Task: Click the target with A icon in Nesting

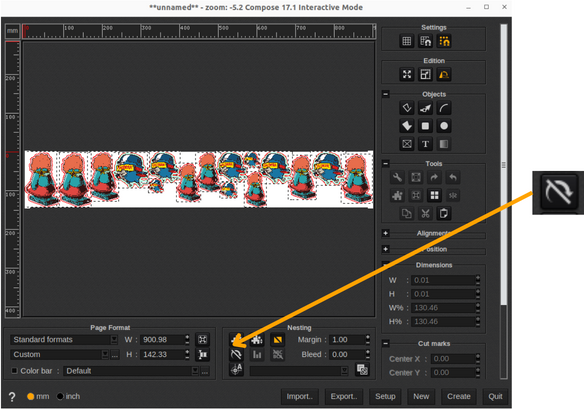Action: [236, 369]
